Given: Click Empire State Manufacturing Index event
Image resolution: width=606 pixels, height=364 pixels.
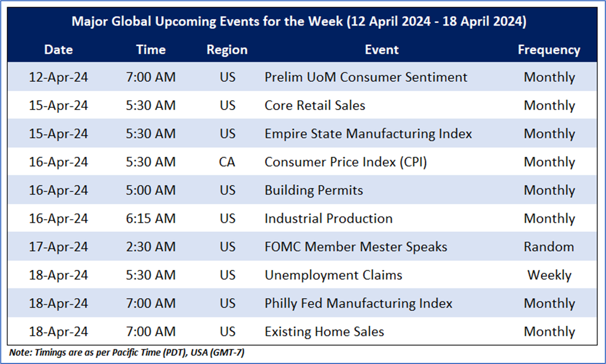Looking at the screenshot, I should point(368,134).
